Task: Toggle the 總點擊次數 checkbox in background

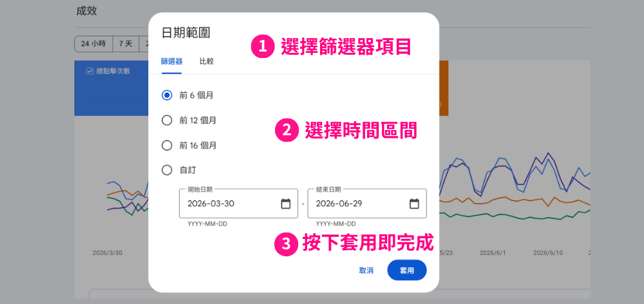Action: (90, 71)
